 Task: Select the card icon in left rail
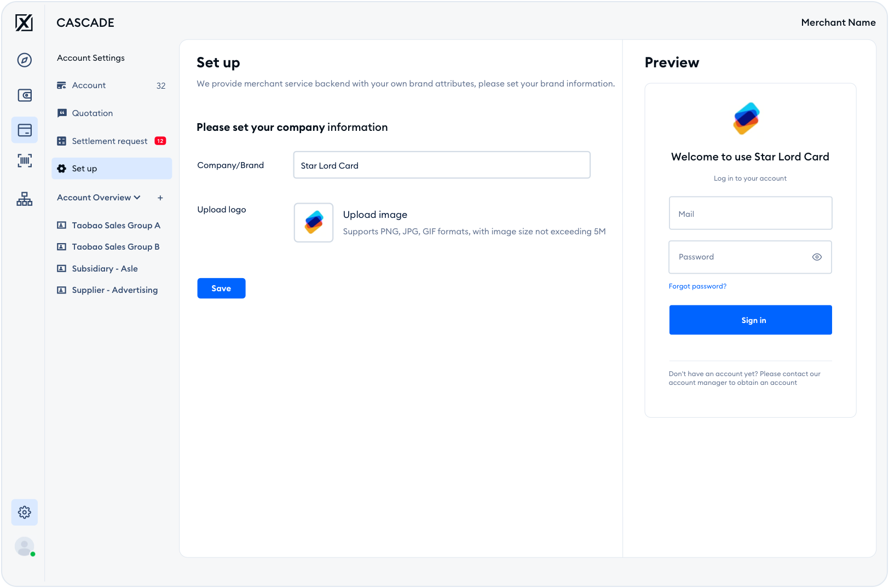[x=25, y=130]
